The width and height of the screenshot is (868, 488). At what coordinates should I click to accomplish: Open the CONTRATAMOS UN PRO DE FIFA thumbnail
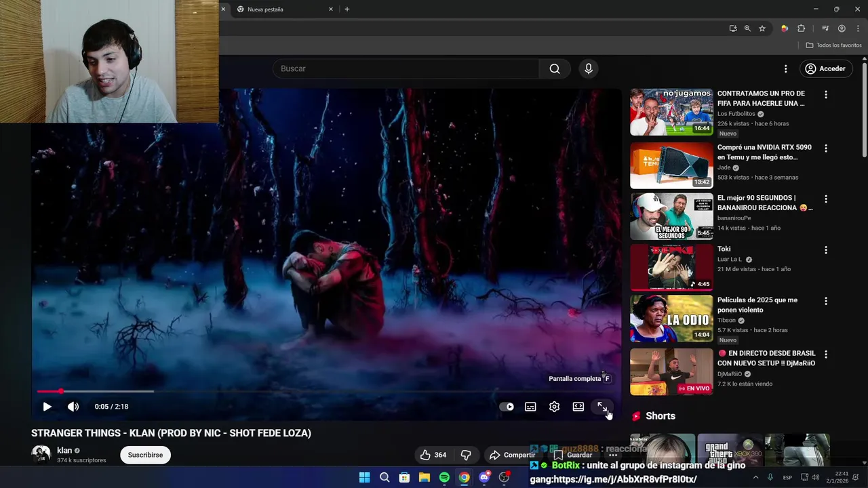(x=671, y=112)
